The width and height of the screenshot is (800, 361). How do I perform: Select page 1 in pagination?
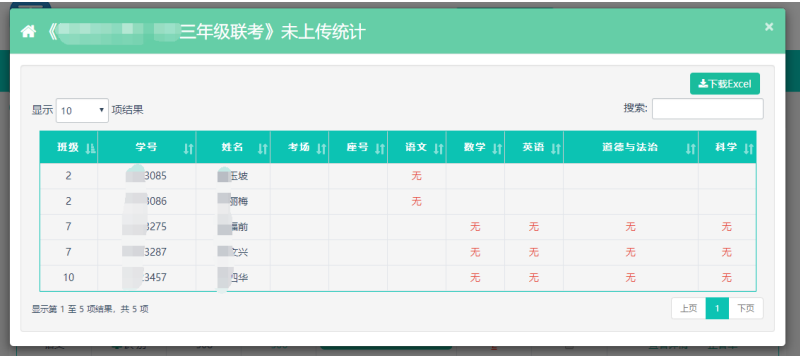717,308
